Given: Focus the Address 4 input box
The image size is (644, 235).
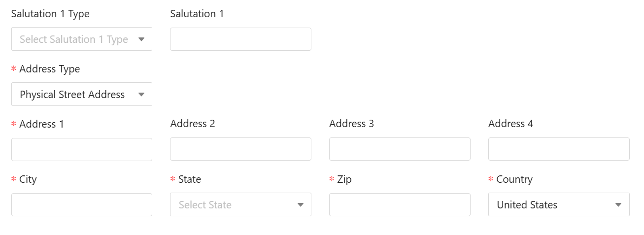Looking at the screenshot, I should coord(559,149).
